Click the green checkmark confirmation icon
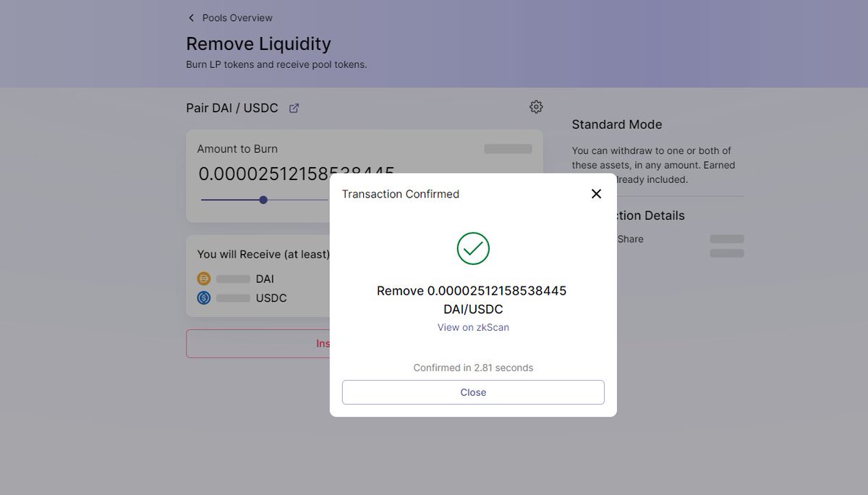This screenshot has width=868, height=495. click(473, 249)
